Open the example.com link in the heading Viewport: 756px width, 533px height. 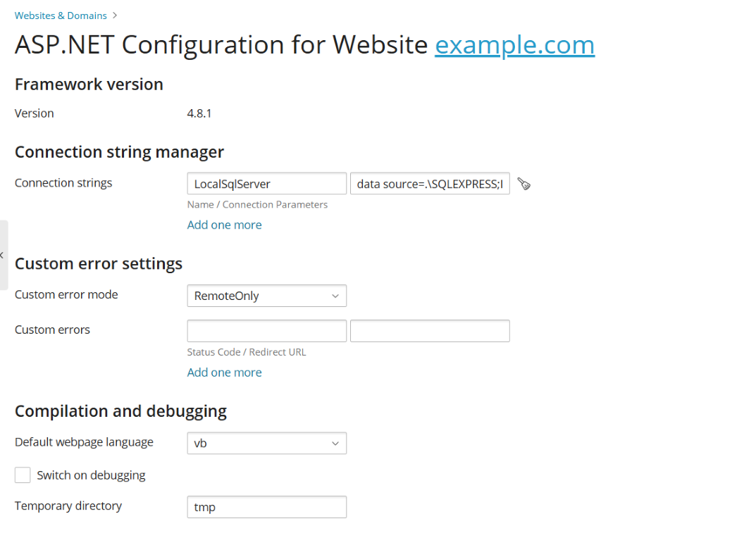tap(514, 44)
